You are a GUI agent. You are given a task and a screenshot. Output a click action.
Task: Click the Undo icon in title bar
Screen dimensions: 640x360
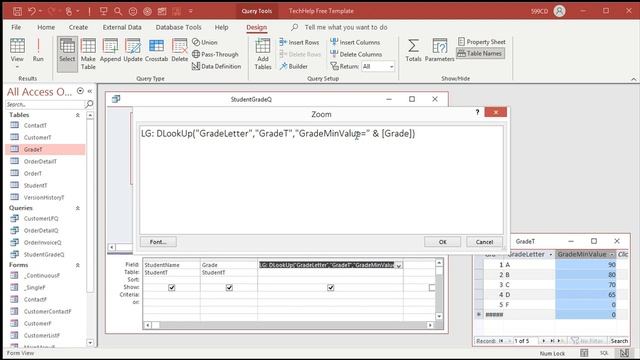tap(32, 11)
